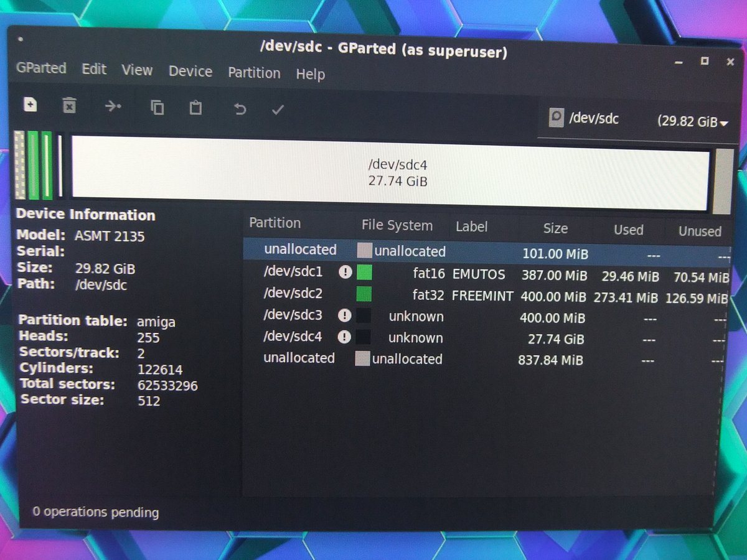Click the warning icon on /dev/sdc4 row
The image size is (747, 560).
click(344, 337)
